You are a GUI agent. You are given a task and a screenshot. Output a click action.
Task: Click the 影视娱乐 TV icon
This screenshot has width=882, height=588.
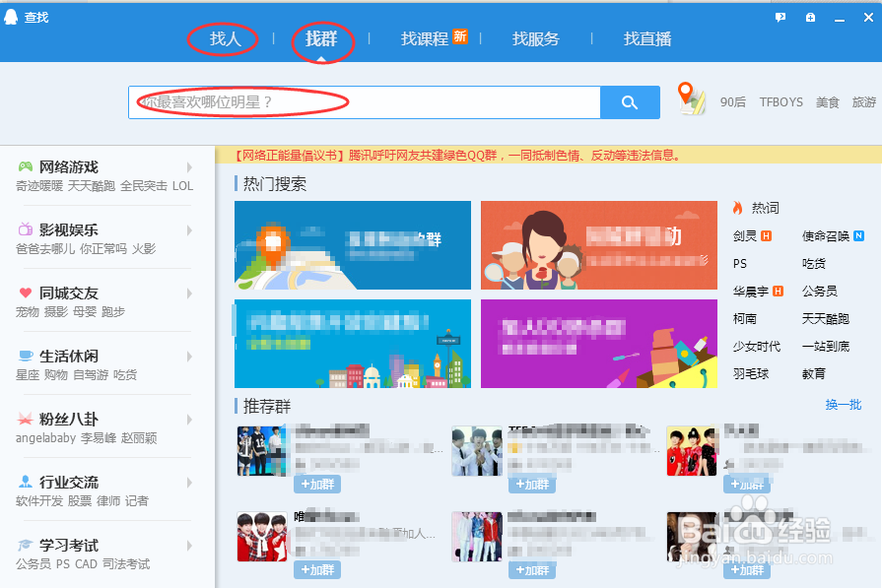pyautogui.click(x=26, y=229)
